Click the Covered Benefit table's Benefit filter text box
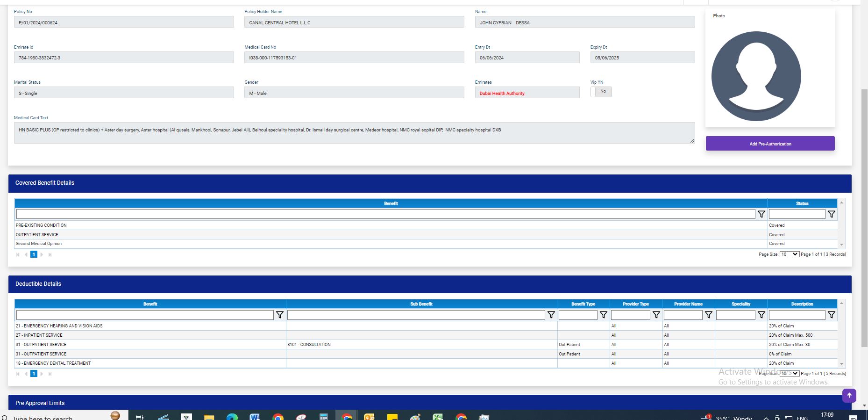 pos(385,214)
